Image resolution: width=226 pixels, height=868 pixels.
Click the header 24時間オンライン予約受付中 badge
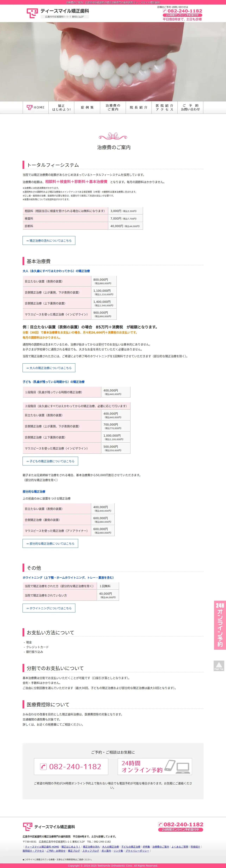(x=182, y=15)
